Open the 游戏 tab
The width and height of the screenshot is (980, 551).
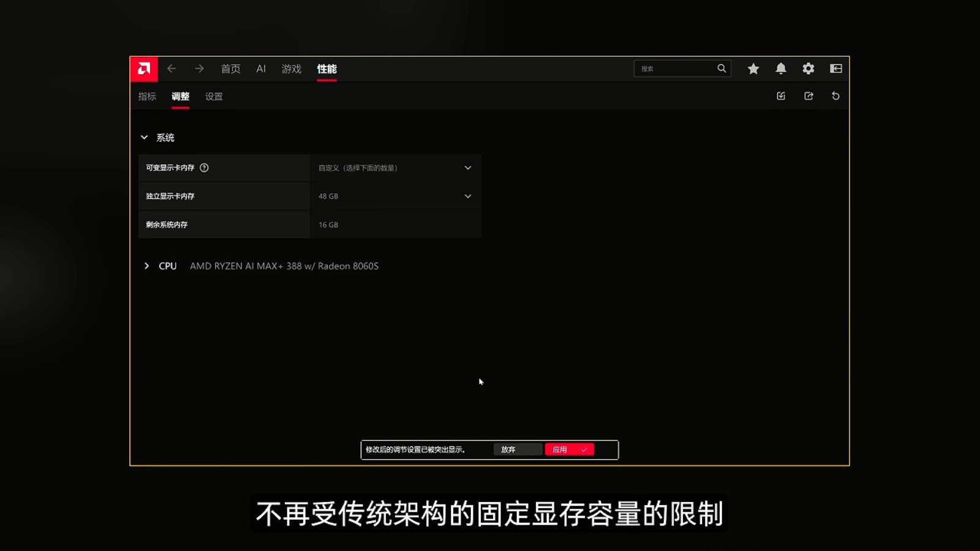(292, 69)
